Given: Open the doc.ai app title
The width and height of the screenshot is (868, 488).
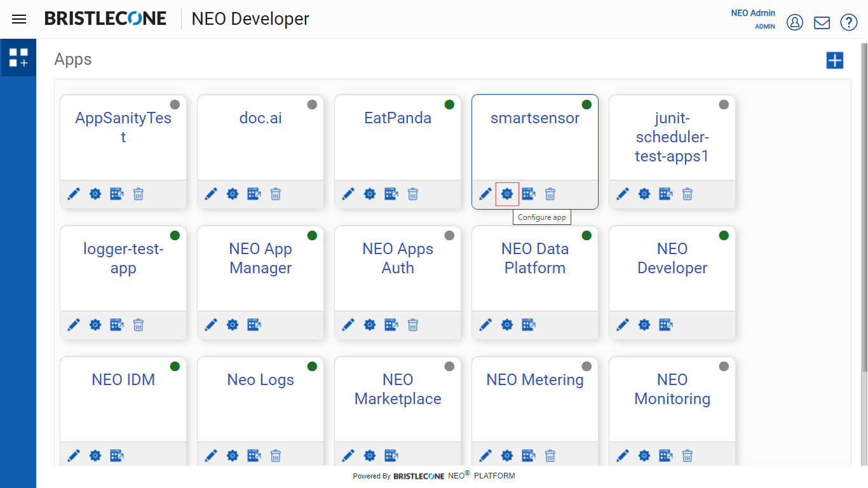Looking at the screenshot, I should (x=261, y=118).
